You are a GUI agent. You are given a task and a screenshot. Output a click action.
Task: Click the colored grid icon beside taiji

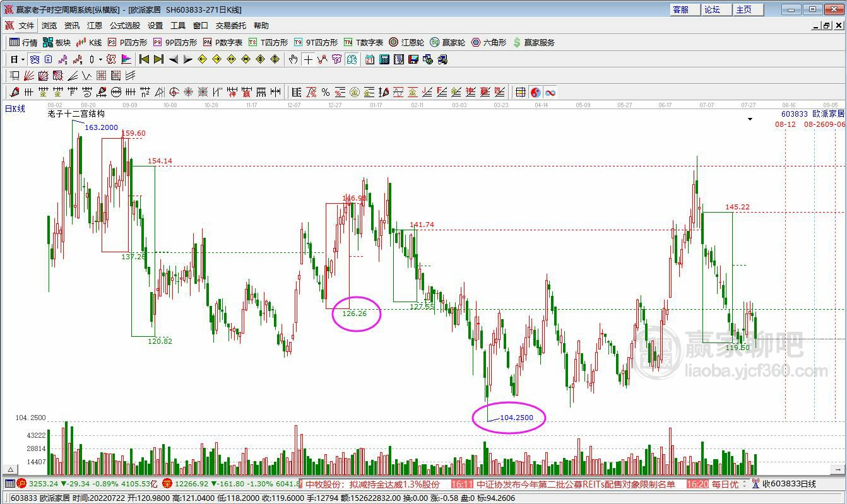(x=521, y=92)
